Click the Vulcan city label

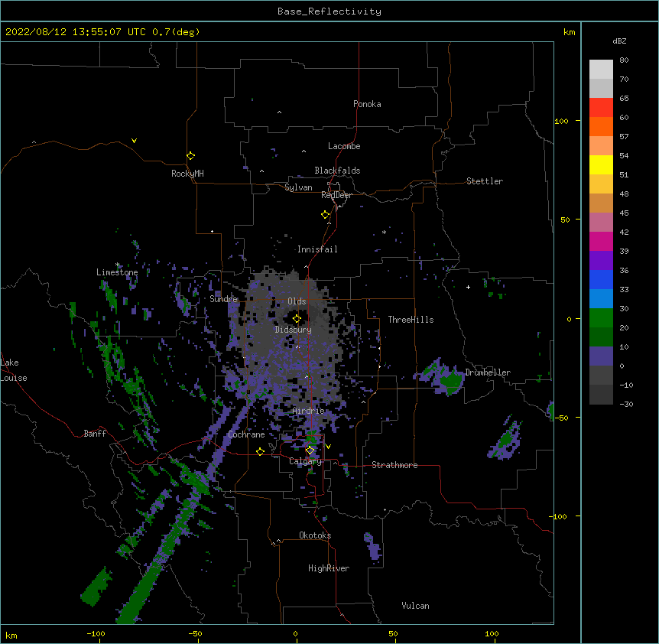pyautogui.click(x=415, y=606)
